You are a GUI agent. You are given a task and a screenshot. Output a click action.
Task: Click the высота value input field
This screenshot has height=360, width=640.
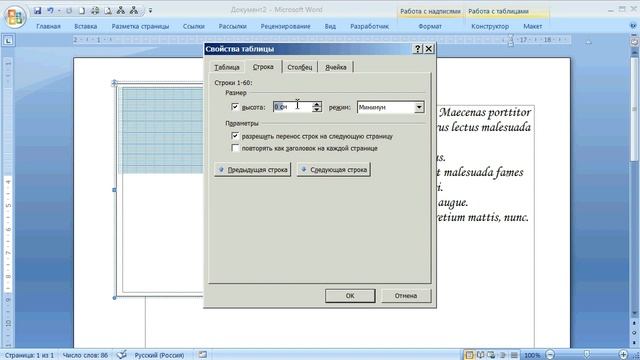tap(293, 107)
